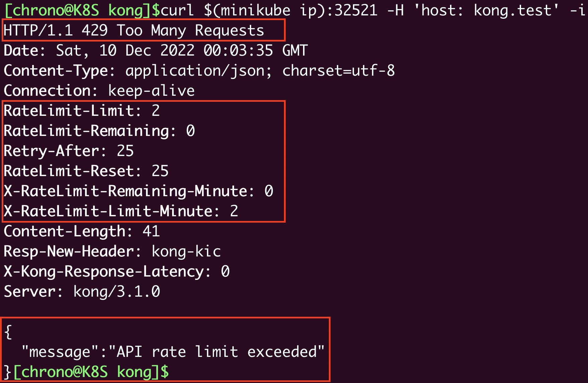Click the Server: kong/3.1.0 line
The height and width of the screenshot is (383, 588).
[x=82, y=292]
